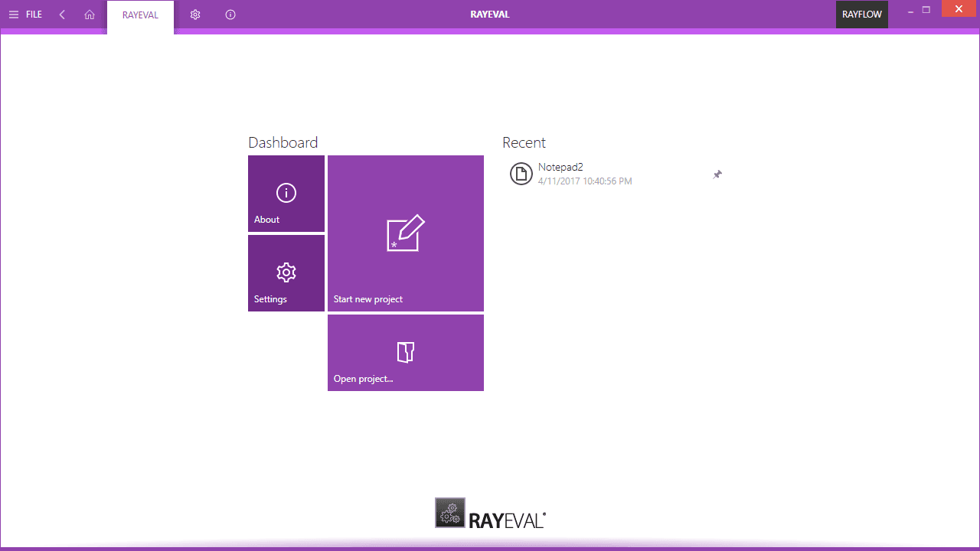Click the Open project... tile
This screenshot has height=551, width=980.
tap(406, 353)
